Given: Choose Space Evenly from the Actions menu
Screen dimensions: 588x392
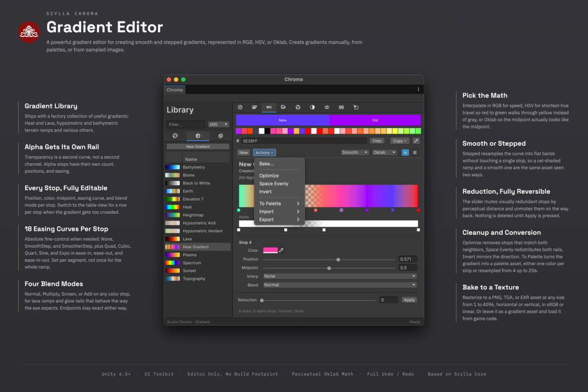Looking at the screenshot, I should pos(279,183).
